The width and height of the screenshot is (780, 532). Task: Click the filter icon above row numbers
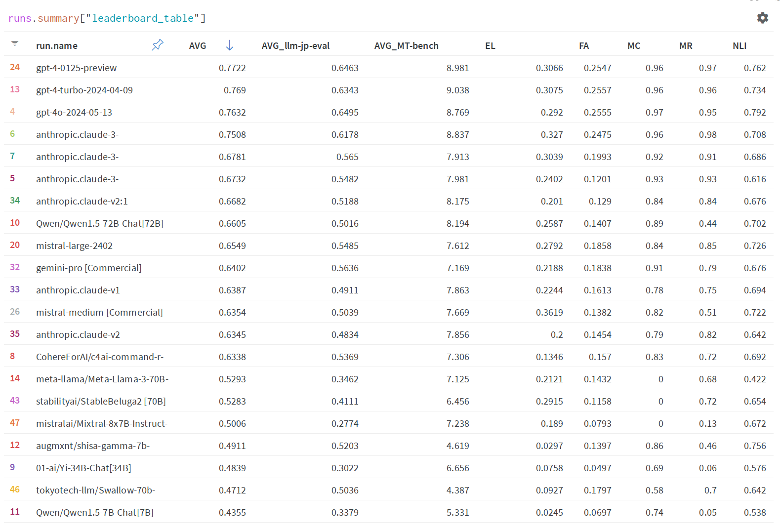[x=15, y=43]
